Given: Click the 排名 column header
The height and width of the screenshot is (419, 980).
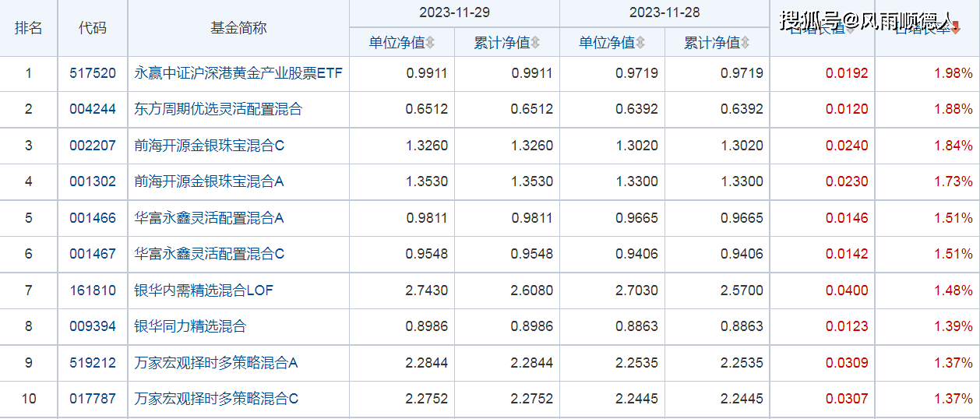Looking at the screenshot, I should pyautogui.click(x=29, y=28).
